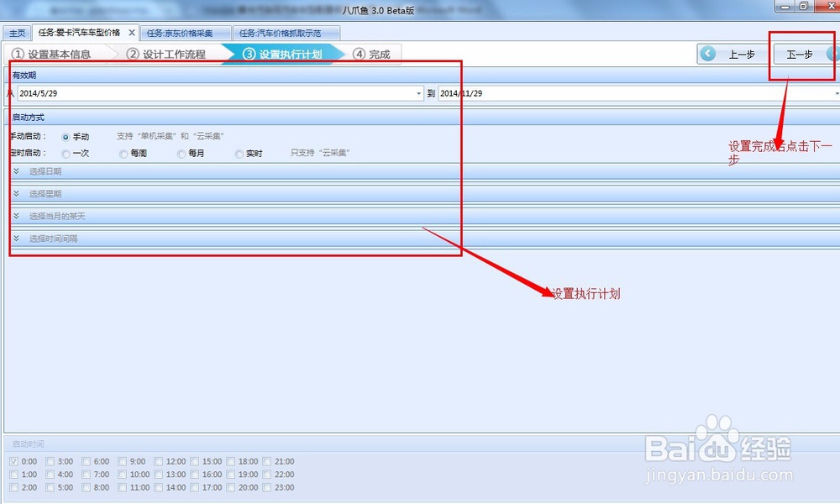The height and width of the screenshot is (504, 840).
Task: Toggle the 10:00 start time checkbox
Action: 122,475
